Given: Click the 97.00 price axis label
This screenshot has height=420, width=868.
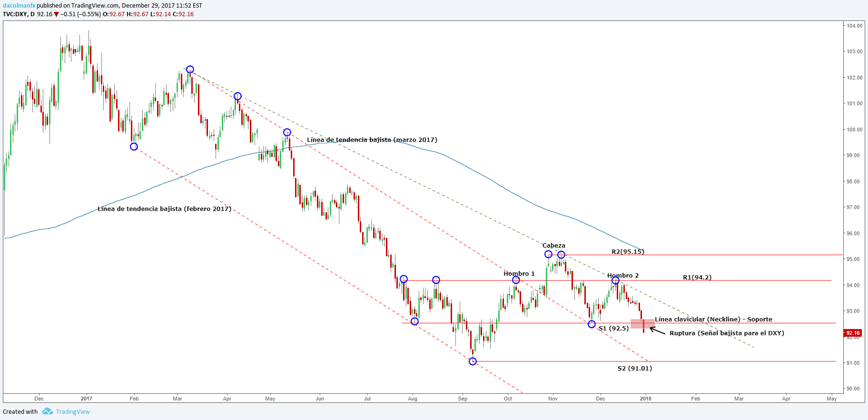Looking at the screenshot, I should [x=853, y=207].
